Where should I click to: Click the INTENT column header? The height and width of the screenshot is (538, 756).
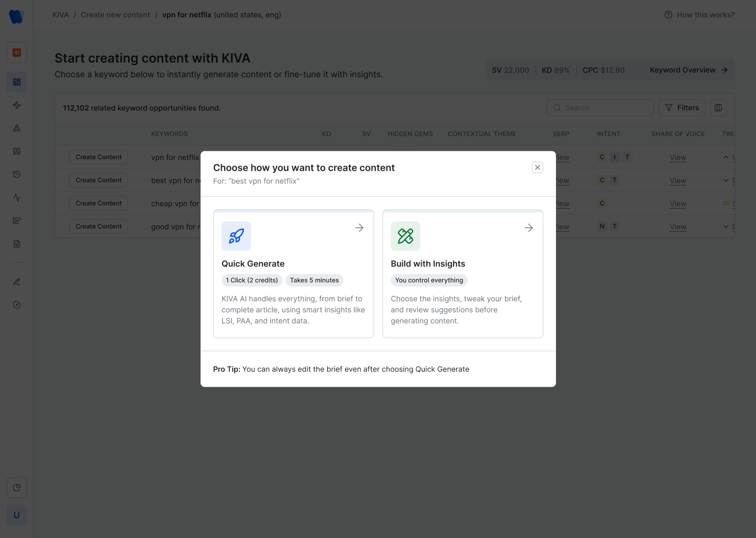[608, 134]
